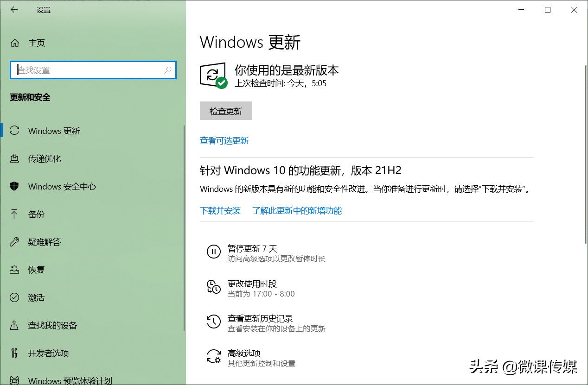Screen dimensions: 588x385
Task: 点击"更改使用时段"的时钟图标
Action: tap(213, 287)
